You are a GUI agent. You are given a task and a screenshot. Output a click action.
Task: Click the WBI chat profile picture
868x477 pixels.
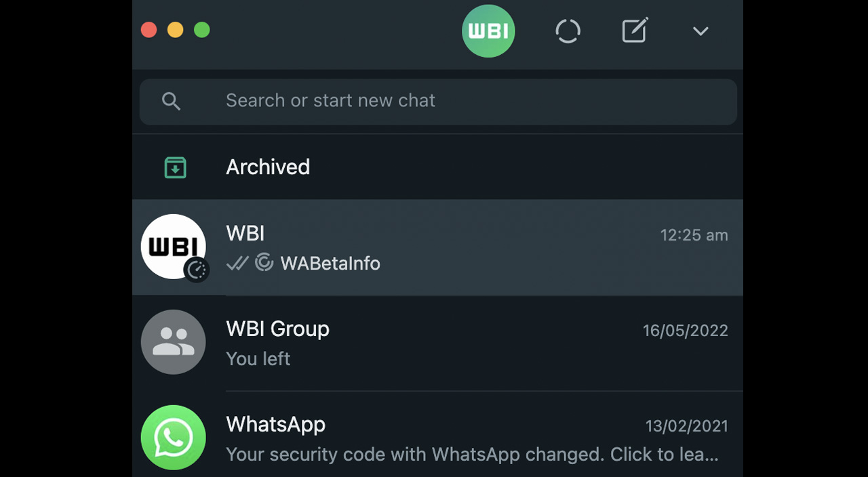point(172,246)
